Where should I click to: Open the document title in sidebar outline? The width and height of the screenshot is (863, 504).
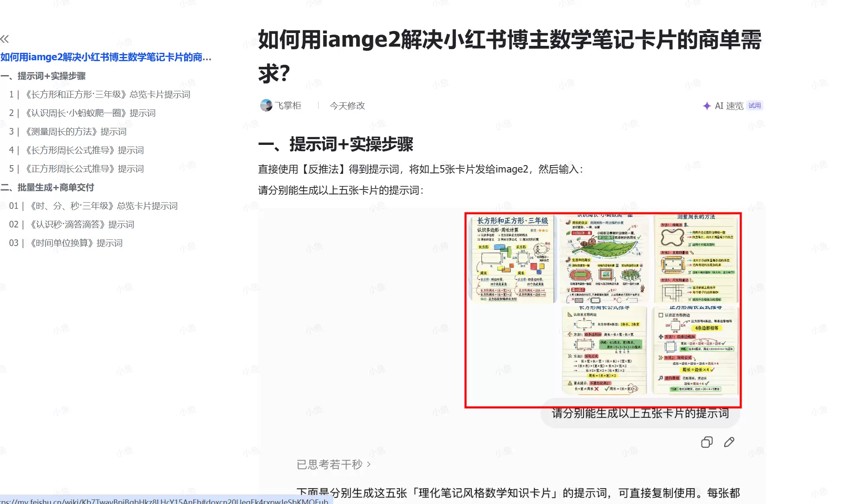coord(106,57)
